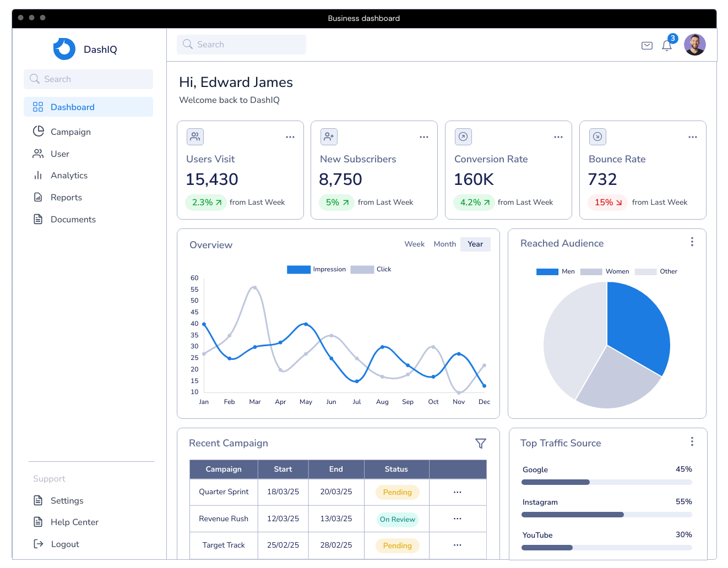Click the Logout arrow icon

click(39, 544)
